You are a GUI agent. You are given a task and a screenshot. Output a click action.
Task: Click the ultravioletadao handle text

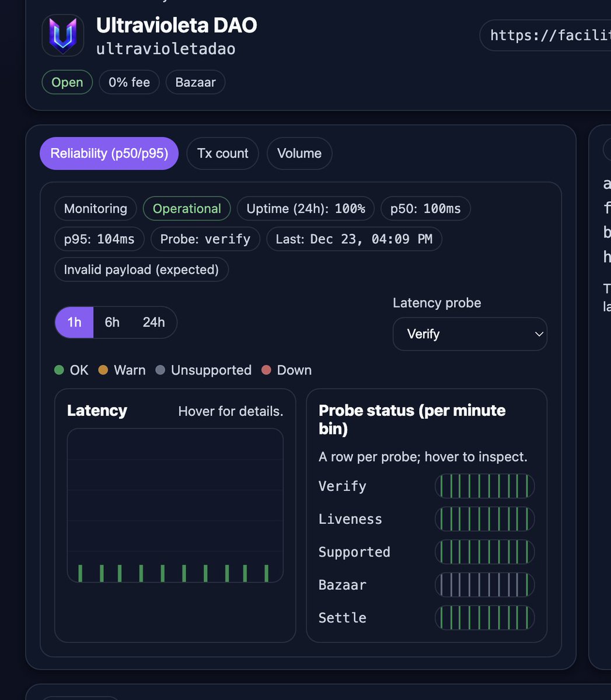pos(166,49)
